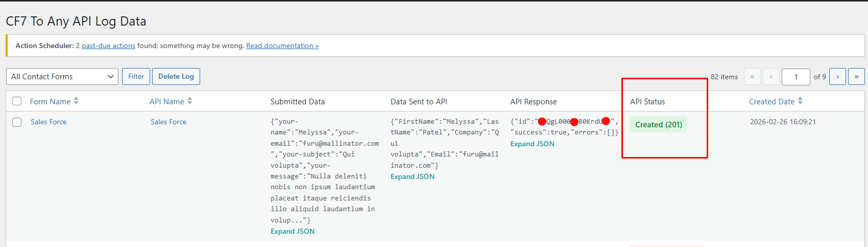Click the sort arrows beside Form Name

[x=76, y=101]
